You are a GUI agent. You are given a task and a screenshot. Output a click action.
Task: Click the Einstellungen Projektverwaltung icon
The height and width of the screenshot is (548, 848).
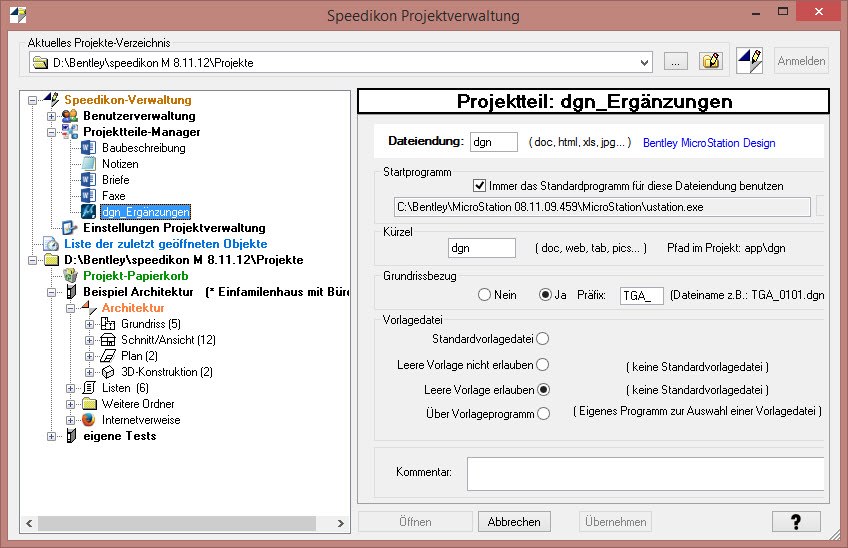click(70, 228)
